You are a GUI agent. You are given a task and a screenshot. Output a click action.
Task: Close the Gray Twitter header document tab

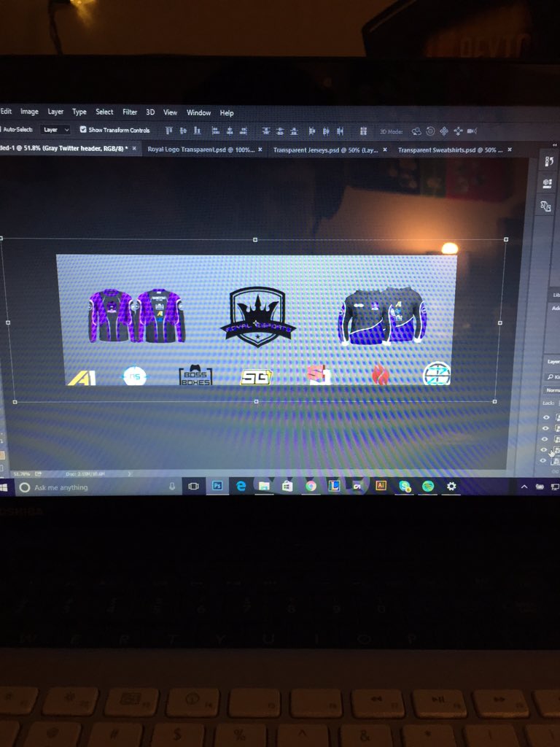click(134, 149)
